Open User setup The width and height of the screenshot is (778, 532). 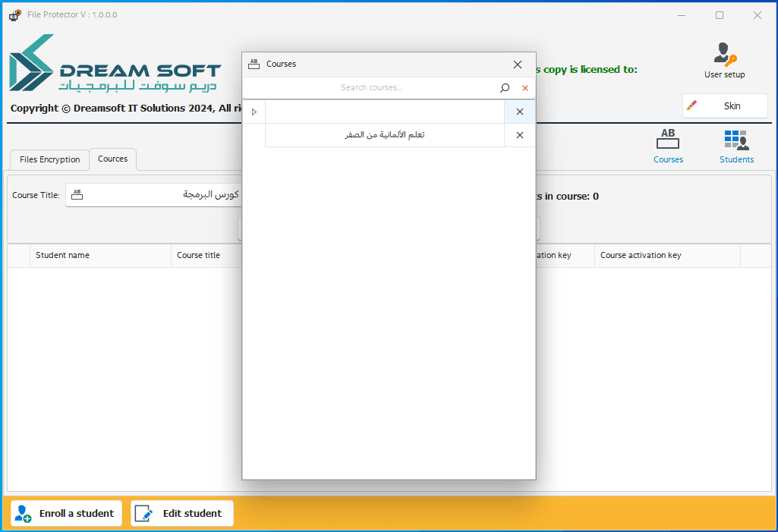pos(724,60)
